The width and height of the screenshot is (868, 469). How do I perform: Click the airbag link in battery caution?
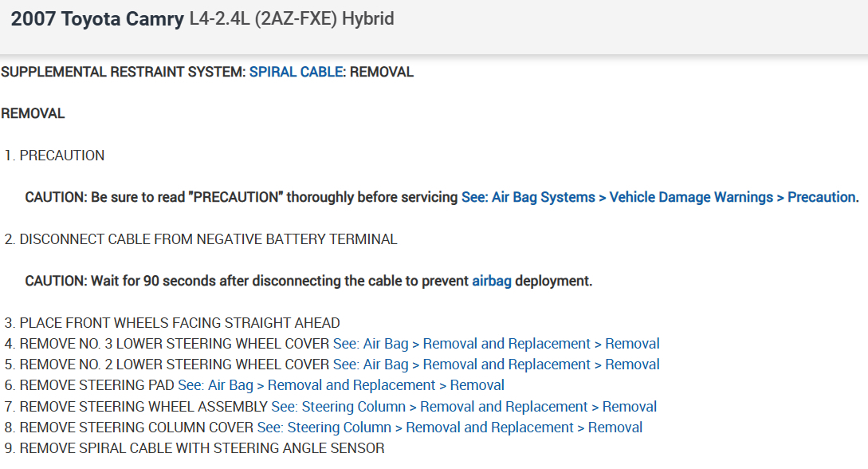(x=492, y=281)
